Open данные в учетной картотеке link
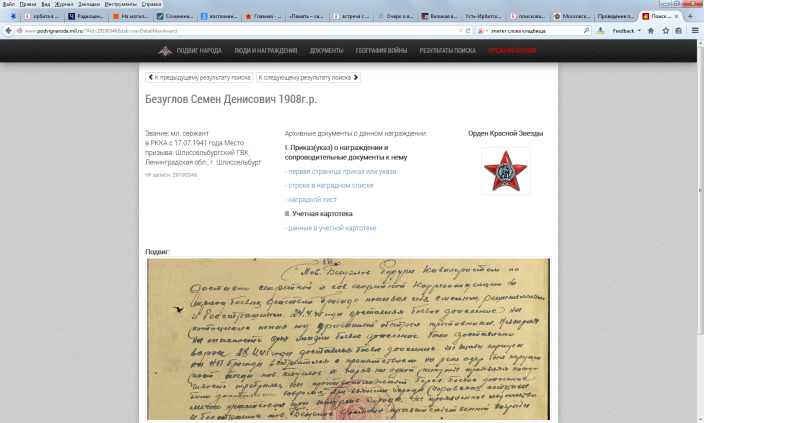The width and height of the screenshot is (800, 423). coord(331,228)
